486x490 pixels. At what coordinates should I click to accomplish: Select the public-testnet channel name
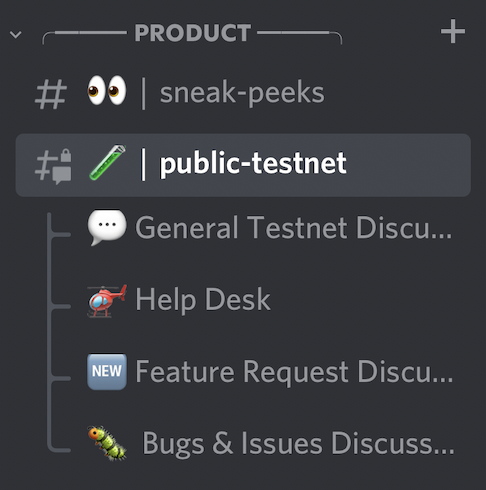tap(253, 163)
